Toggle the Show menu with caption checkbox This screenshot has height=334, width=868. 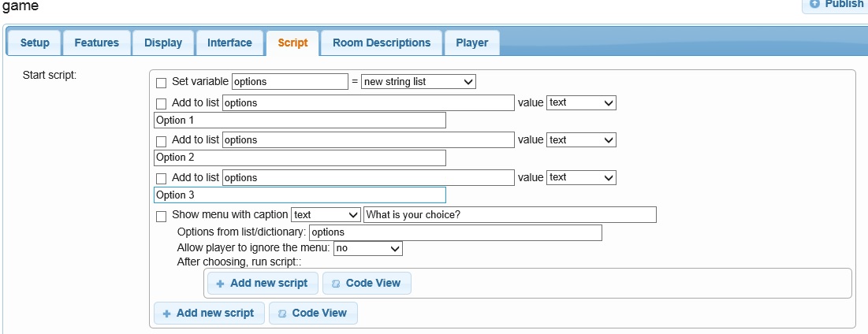coord(162,216)
